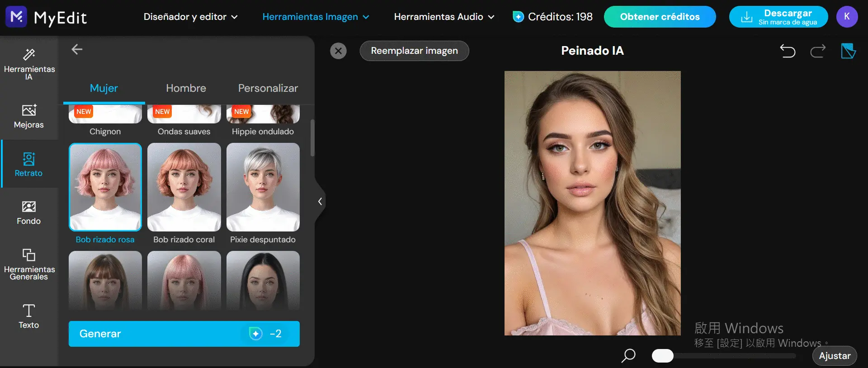
Task: Click the credits gem icon
Action: coord(518,17)
